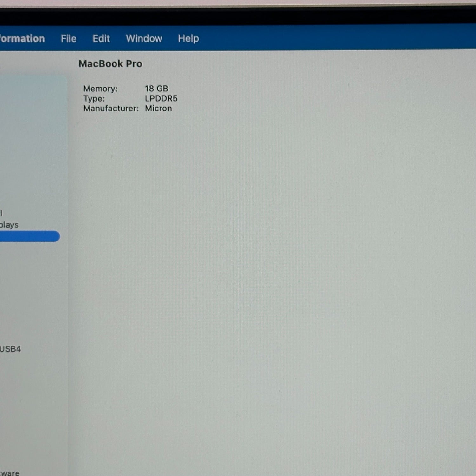Click the Memory: field label
The height and width of the screenshot is (476, 476).
pyautogui.click(x=100, y=89)
